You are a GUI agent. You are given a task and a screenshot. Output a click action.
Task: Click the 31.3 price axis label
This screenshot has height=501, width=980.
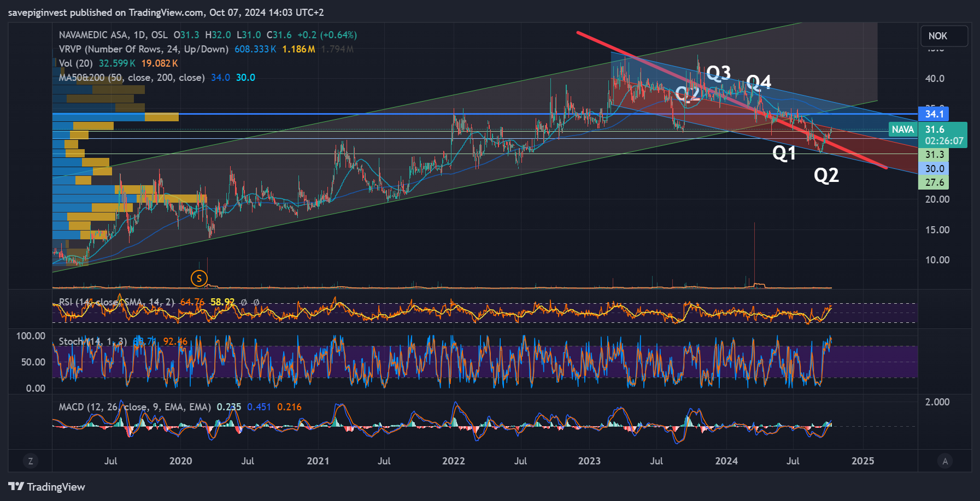[x=934, y=155]
